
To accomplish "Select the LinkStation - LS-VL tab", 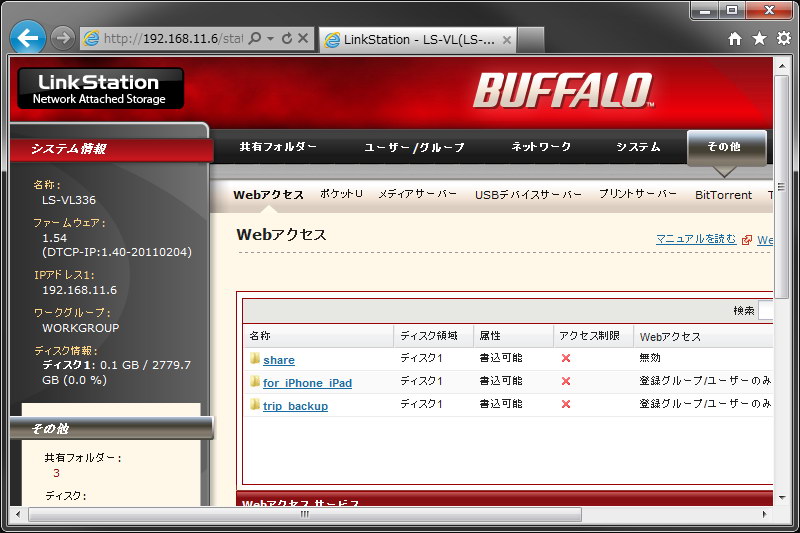I will click(418, 40).
